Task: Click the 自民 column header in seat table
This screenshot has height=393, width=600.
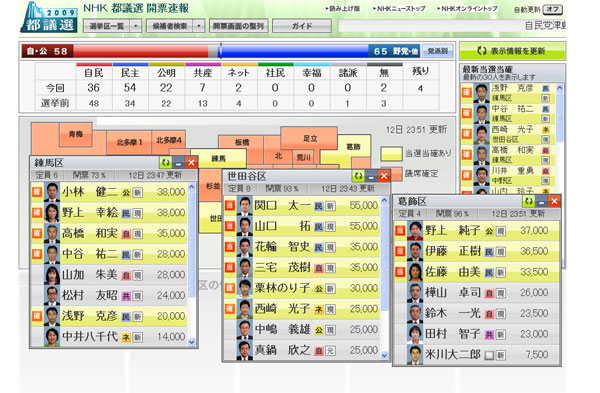Action: tap(94, 72)
